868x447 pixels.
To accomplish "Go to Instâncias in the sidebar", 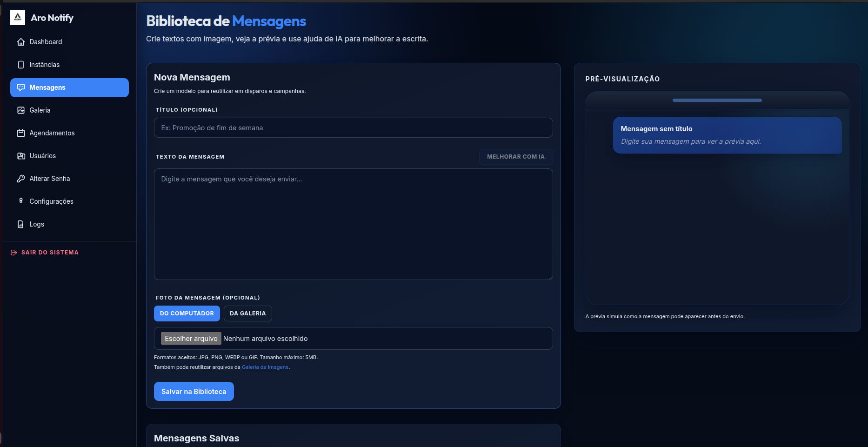I will coord(69,65).
